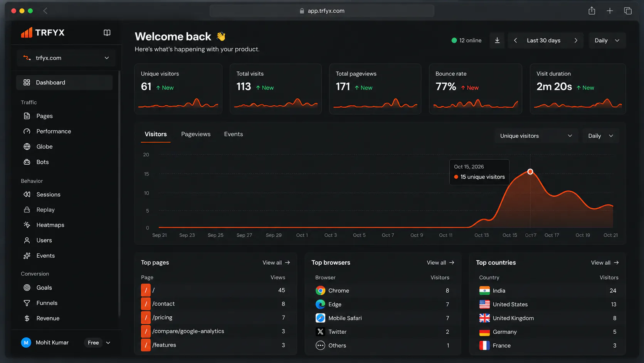Open the Goals target icon
The height and width of the screenshot is (363, 644).
pos(27,288)
